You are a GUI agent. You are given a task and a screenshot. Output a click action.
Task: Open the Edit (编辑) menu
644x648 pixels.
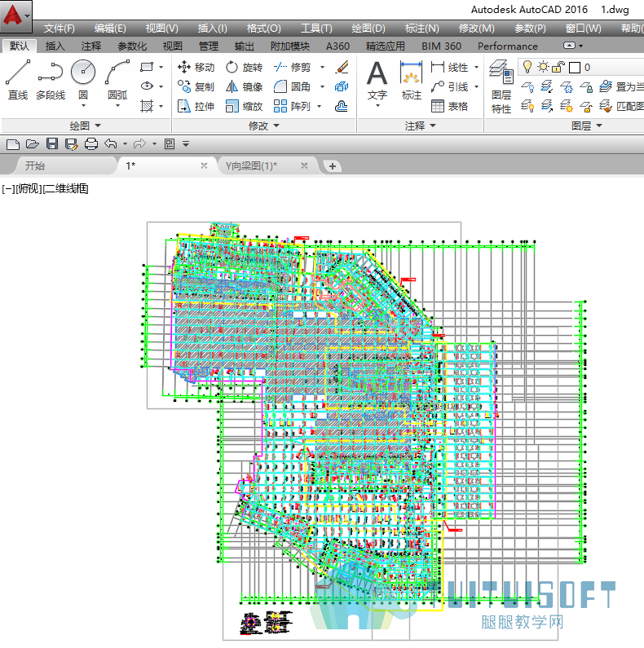pos(110,29)
